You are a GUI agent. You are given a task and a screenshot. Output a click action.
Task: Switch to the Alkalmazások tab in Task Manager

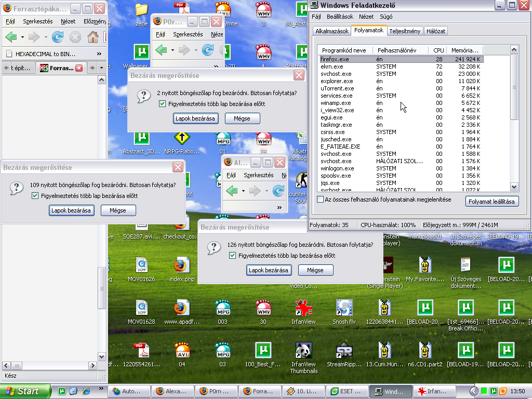[332, 31]
